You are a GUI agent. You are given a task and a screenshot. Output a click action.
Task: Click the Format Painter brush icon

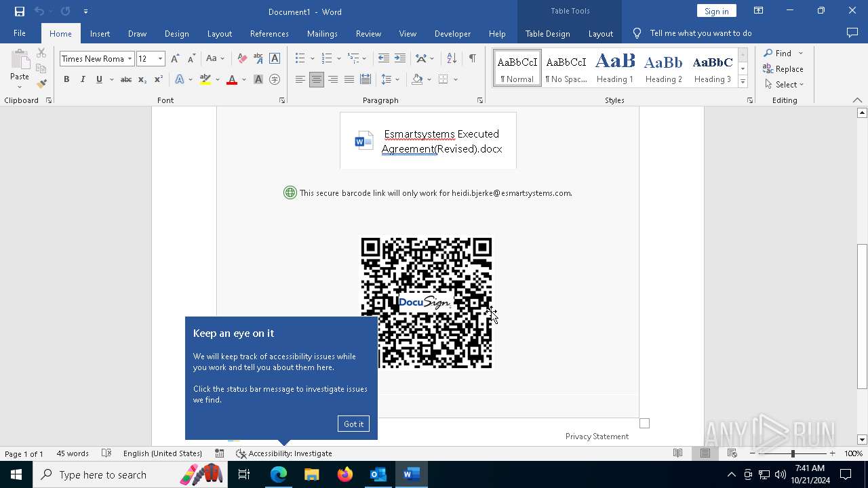point(41,84)
